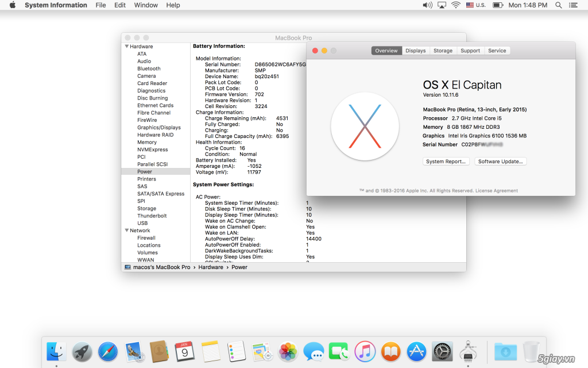Open Finder from the dock
Image resolution: width=588 pixels, height=368 pixels.
(56, 352)
